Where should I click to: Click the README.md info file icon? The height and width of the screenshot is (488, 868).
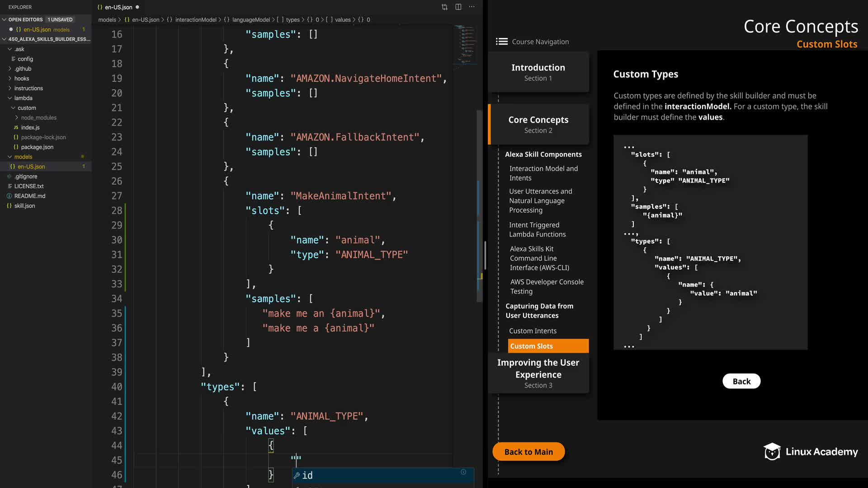pyautogui.click(x=9, y=196)
